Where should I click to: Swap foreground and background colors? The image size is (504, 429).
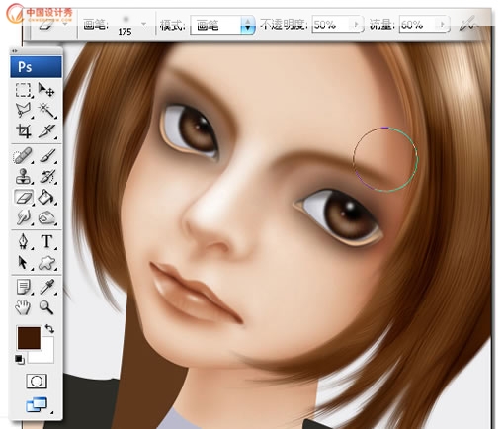point(49,328)
